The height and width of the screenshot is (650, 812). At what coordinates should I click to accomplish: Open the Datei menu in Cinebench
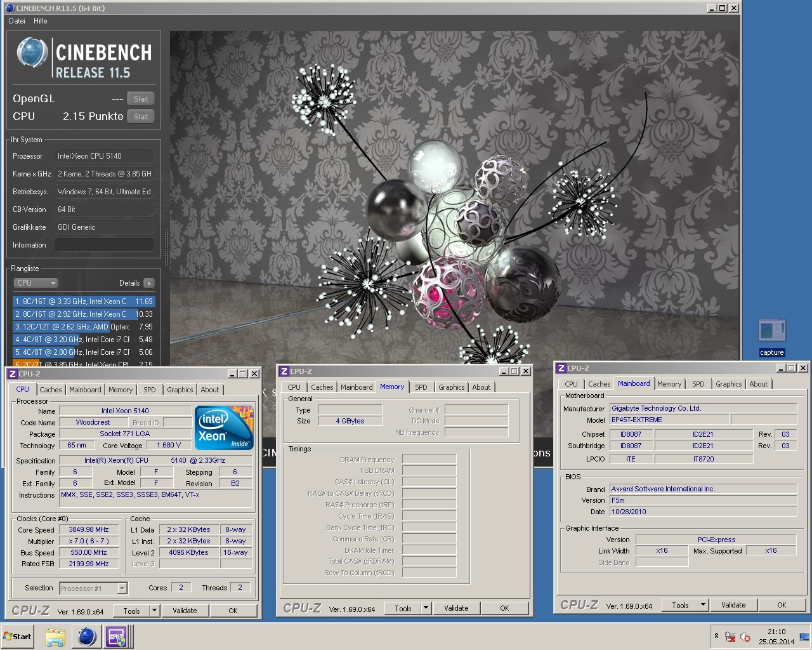point(17,21)
